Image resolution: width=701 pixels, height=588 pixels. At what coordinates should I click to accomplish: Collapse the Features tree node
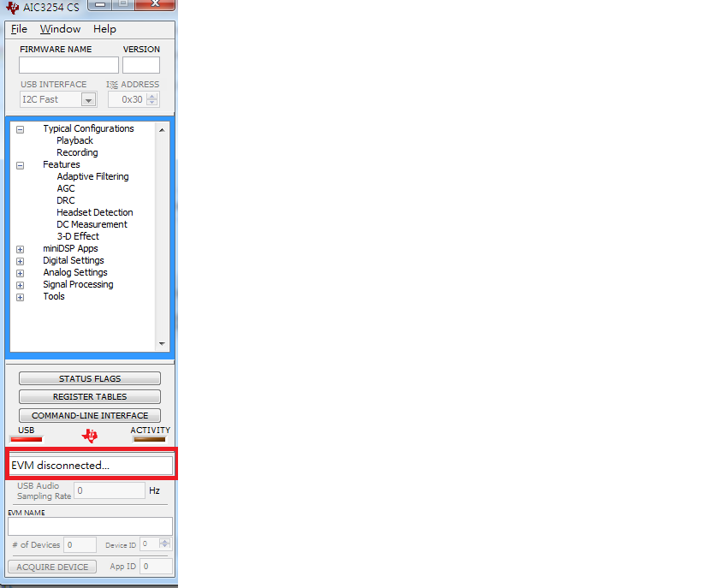[20, 164]
